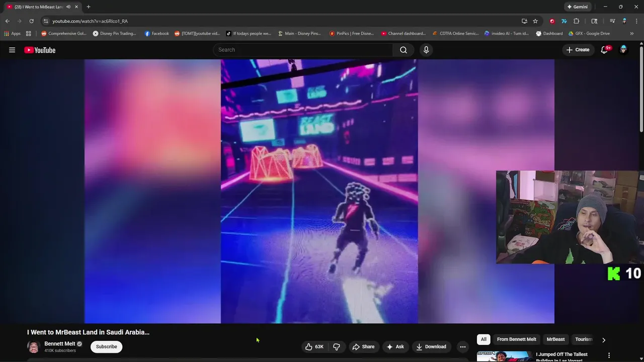Open options menu for recommended video
Screen dimensions: 644x362
[609, 355]
